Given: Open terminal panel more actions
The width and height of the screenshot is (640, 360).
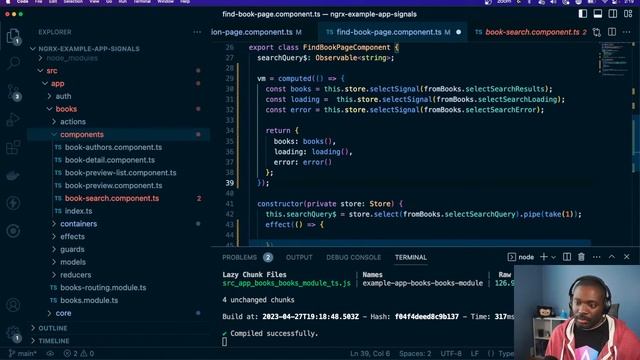Looking at the screenshot, I should point(596,257).
